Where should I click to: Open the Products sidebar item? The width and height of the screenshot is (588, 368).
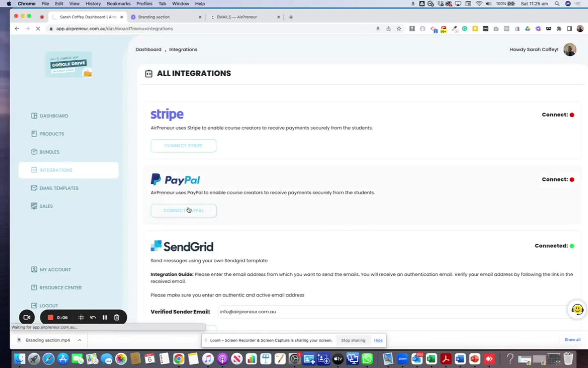point(48,134)
